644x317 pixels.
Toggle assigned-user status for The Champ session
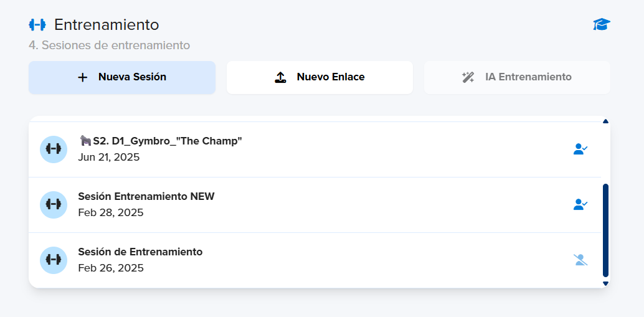click(x=580, y=149)
